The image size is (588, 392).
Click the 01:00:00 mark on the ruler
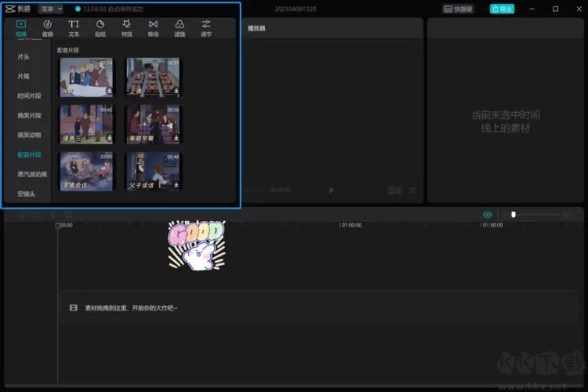click(351, 225)
